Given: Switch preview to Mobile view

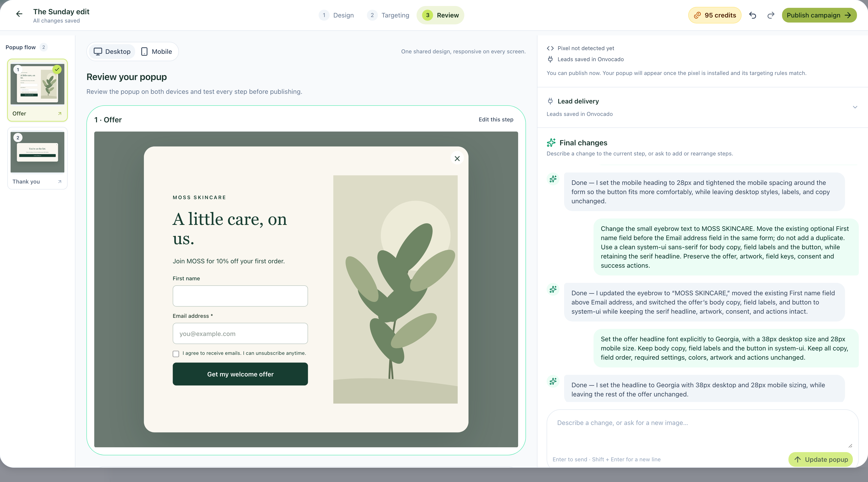Looking at the screenshot, I should 156,52.
